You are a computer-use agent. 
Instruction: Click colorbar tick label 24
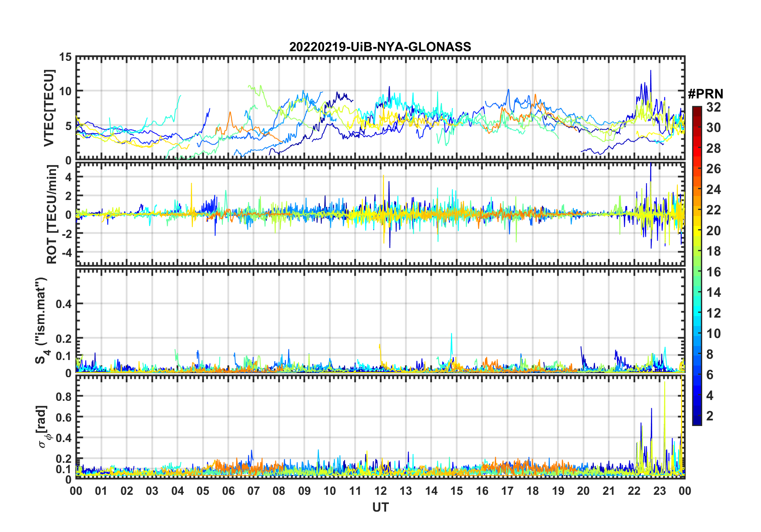[713, 189]
